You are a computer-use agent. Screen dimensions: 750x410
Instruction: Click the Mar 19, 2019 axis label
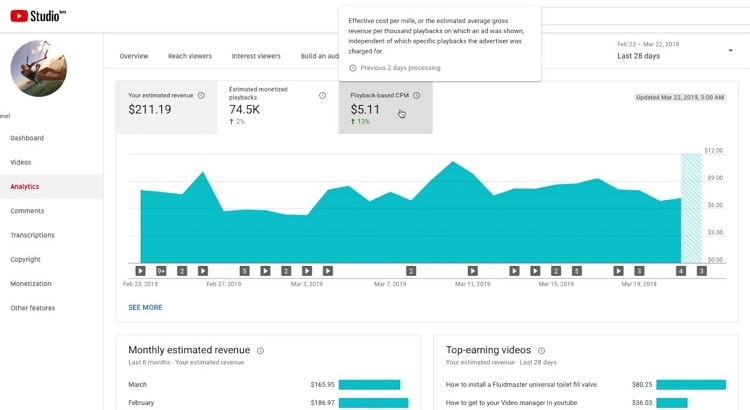639,284
